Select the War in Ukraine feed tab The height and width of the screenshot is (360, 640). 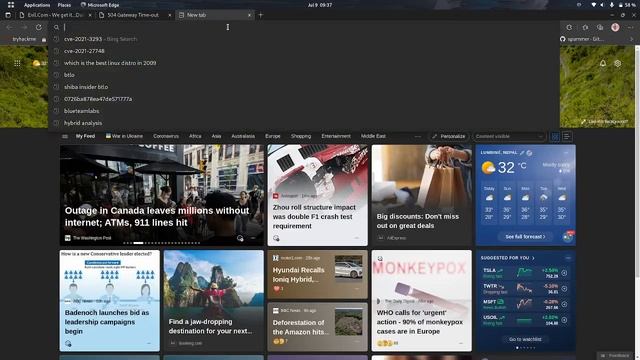tap(124, 136)
